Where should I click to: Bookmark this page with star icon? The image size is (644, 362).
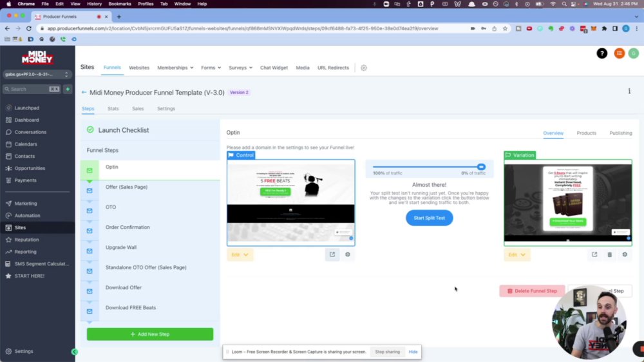tap(505, 28)
